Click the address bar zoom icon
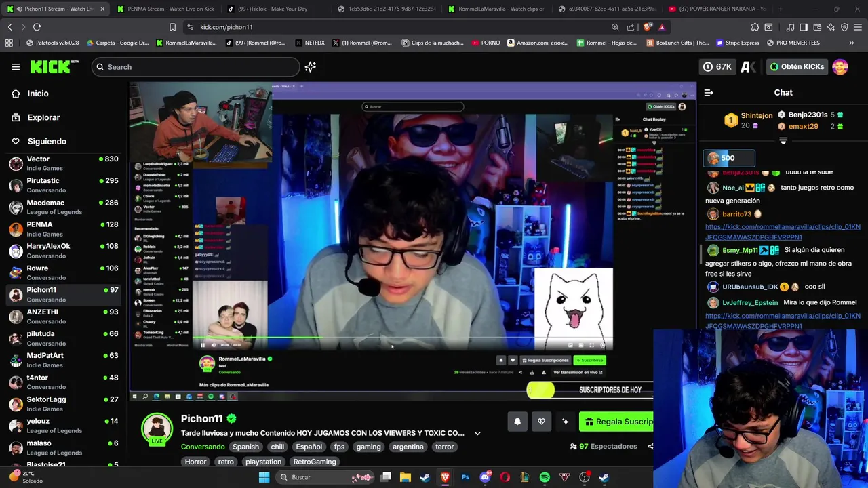This screenshot has width=868, height=488. click(x=615, y=27)
